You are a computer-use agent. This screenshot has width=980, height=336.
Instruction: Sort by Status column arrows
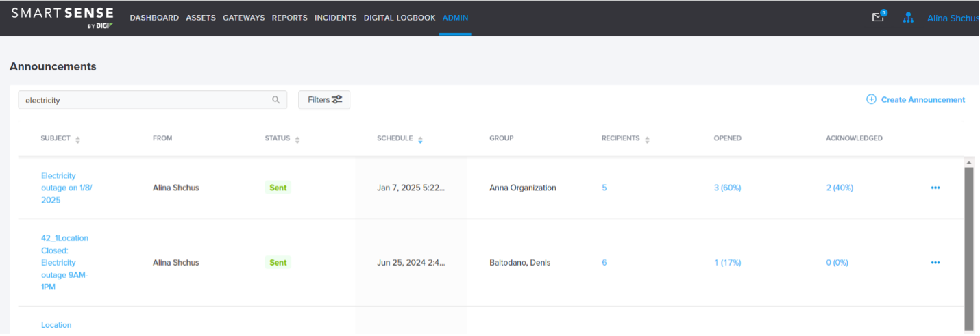coord(297,140)
